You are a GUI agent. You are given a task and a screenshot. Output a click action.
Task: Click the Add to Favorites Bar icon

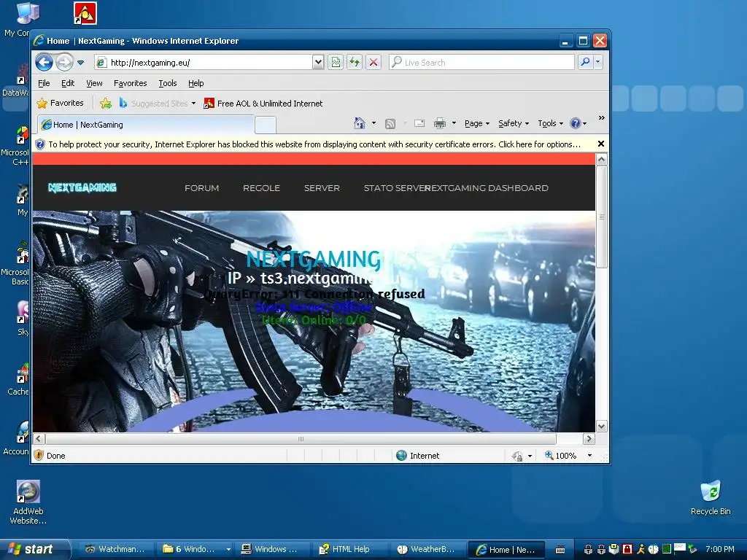(106, 104)
